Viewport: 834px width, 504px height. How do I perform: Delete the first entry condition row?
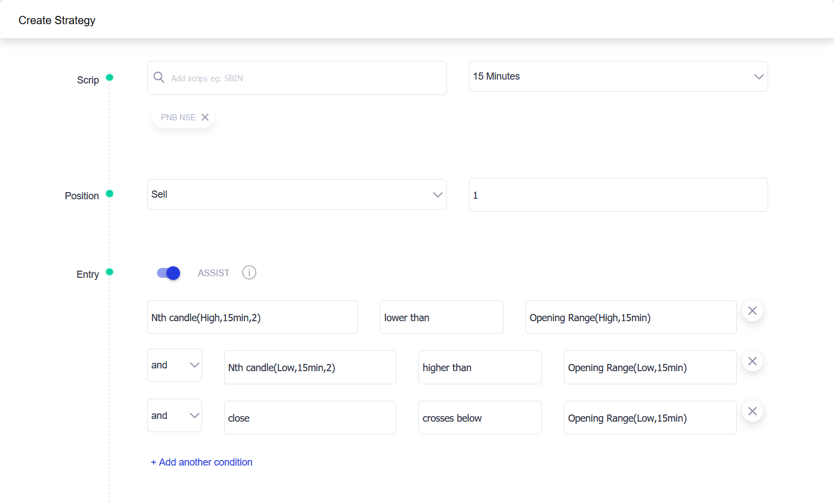752,311
